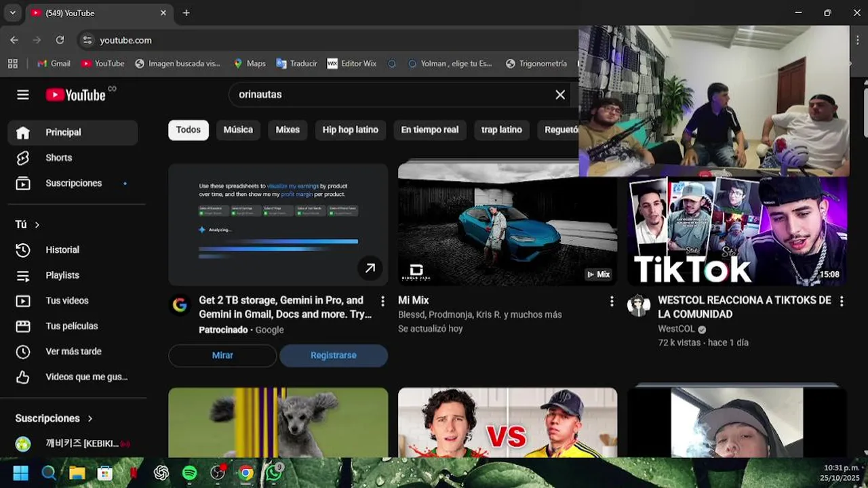This screenshot has height=488, width=868.
Task: Open a new browser tab
Action: [186, 13]
